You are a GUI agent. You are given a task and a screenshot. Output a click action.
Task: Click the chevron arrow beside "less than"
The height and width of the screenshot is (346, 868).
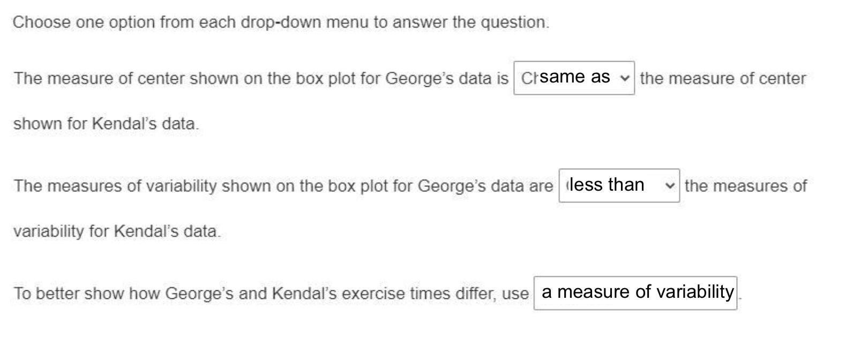tap(669, 185)
